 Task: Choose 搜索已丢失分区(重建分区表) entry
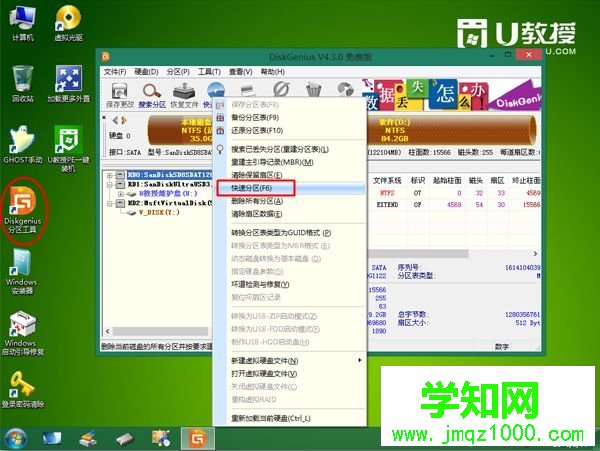click(x=291, y=150)
